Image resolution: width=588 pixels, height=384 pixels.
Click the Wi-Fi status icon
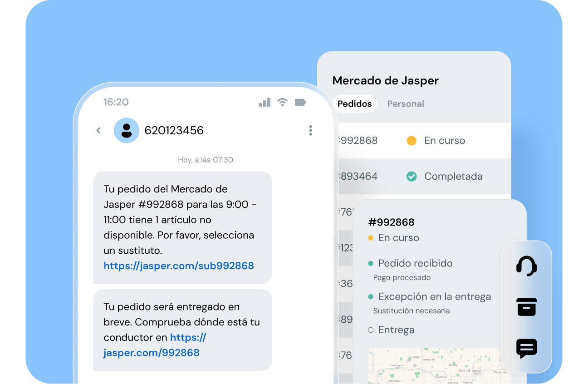pyautogui.click(x=282, y=102)
